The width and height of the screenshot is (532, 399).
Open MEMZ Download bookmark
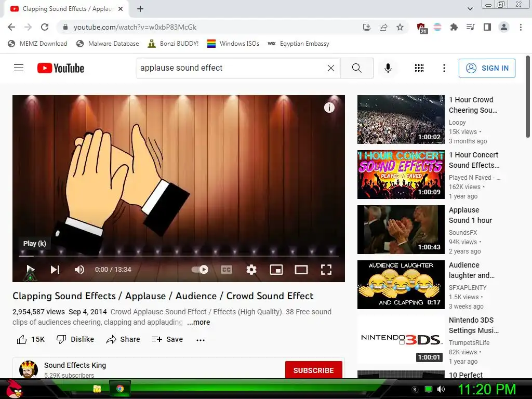coord(37,44)
